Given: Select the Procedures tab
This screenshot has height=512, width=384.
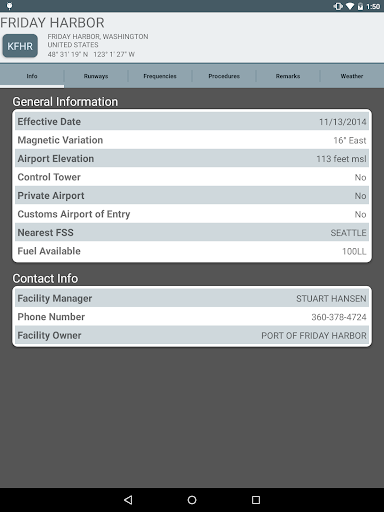Looking at the screenshot, I should pyautogui.click(x=224, y=76).
